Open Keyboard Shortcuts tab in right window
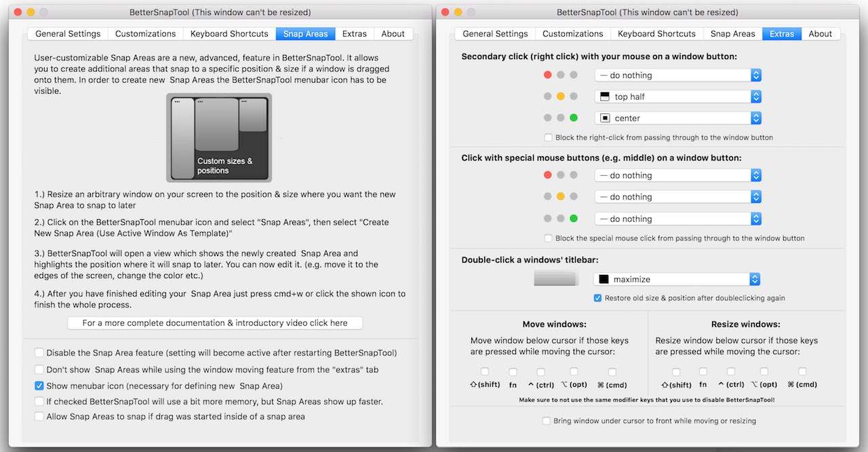This screenshot has width=868, height=452. tap(656, 34)
